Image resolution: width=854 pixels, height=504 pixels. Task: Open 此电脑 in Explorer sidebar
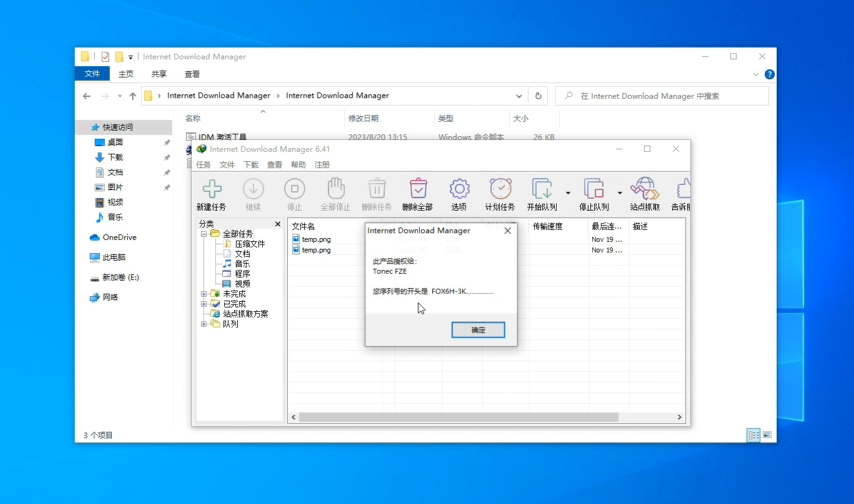pyautogui.click(x=114, y=257)
